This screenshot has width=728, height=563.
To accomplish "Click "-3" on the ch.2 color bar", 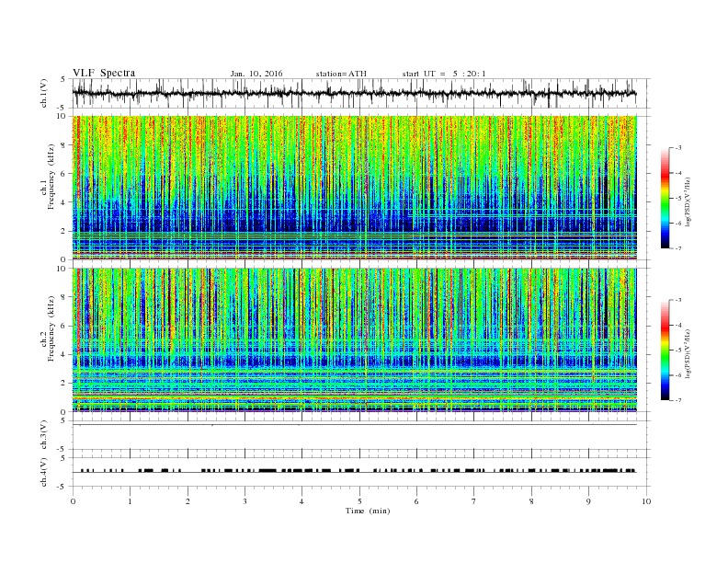I will (678, 300).
